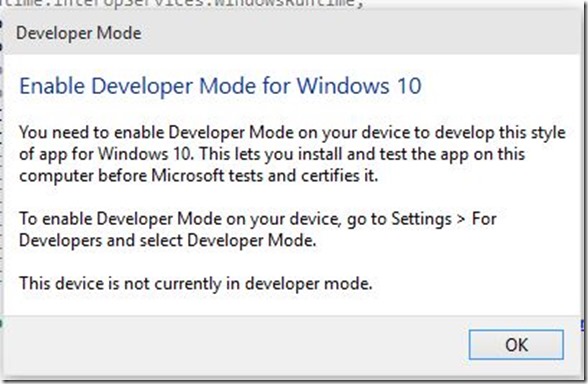Click the 'Developers and select Developer Mode.' line
588x384 pixels.
[168, 241]
